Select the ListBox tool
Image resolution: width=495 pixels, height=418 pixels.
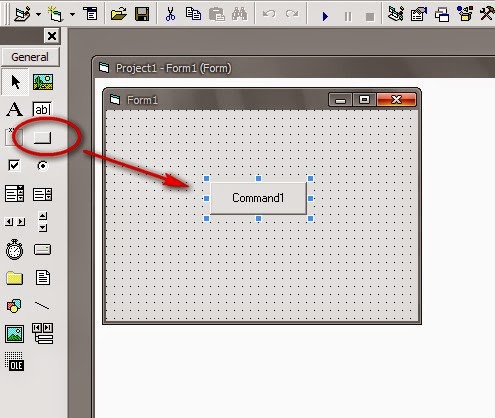[x=42, y=194]
